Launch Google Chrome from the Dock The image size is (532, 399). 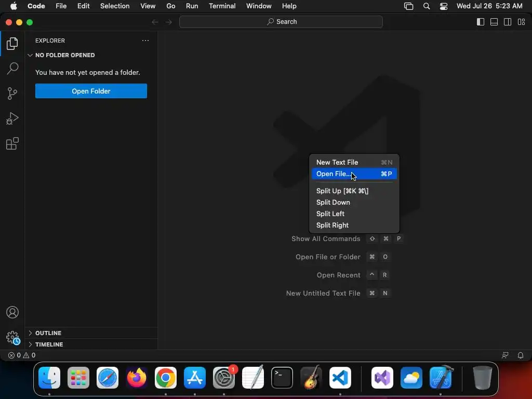click(166, 378)
